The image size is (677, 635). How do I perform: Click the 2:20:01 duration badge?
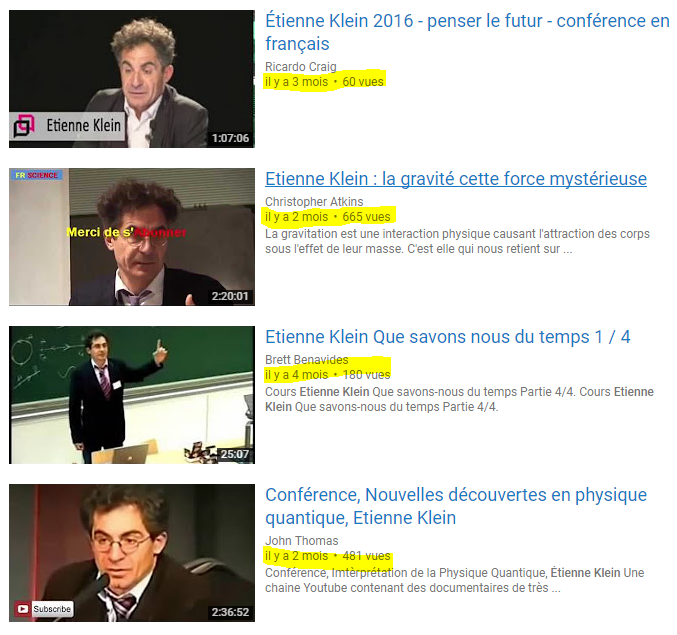tap(230, 296)
